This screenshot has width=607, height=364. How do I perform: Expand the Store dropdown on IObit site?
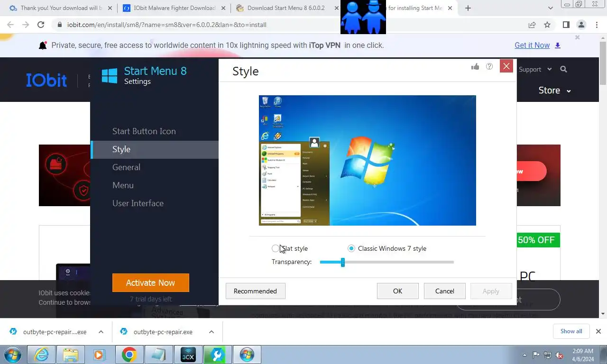point(554,91)
